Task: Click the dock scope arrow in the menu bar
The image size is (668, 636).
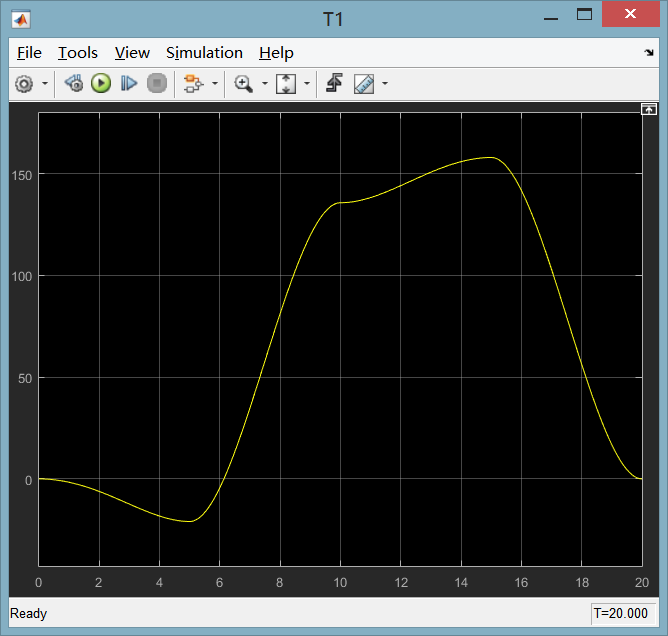Action: point(649,52)
